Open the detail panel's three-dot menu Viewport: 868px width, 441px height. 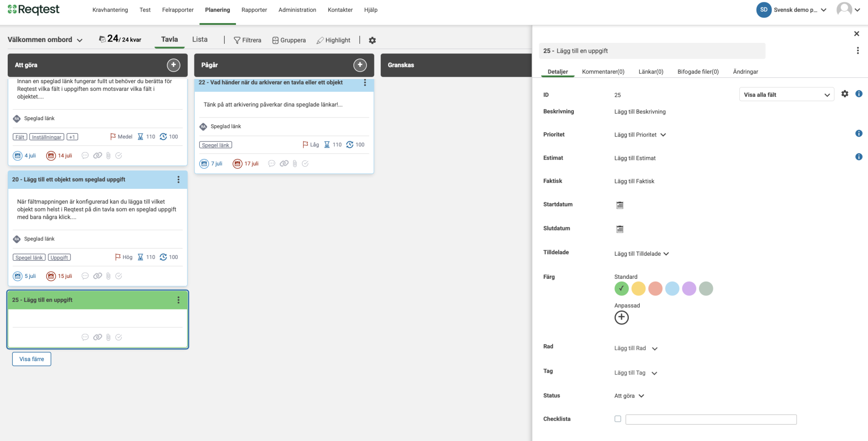click(858, 51)
